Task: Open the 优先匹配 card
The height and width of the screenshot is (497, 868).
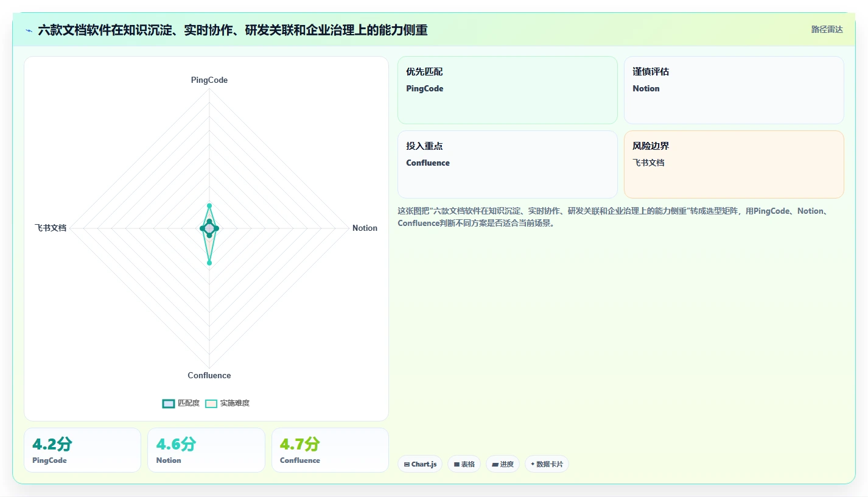Action: (x=508, y=90)
